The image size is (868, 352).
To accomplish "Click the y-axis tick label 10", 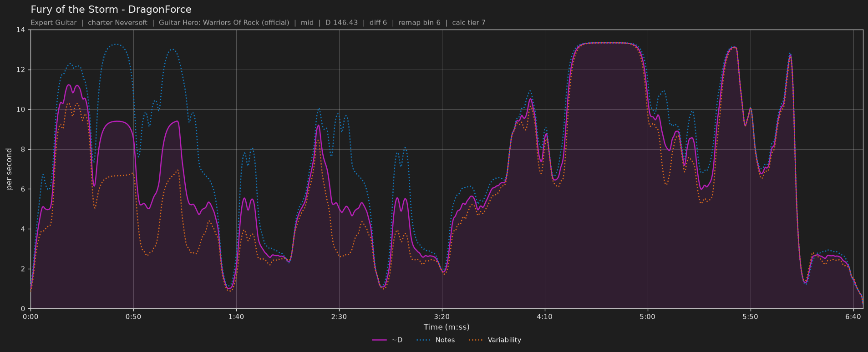I will point(20,110).
